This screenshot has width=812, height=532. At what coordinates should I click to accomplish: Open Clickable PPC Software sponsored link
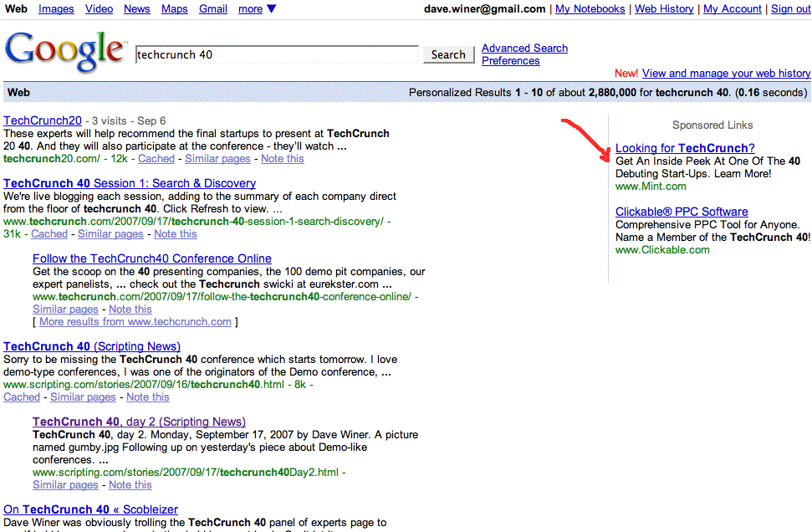click(682, 212)
